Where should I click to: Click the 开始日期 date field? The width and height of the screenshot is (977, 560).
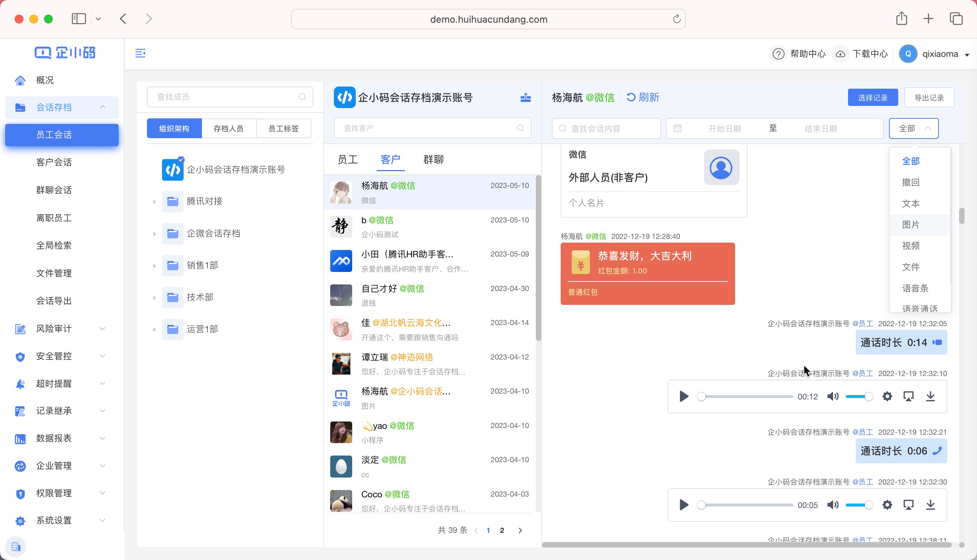coord(725,129)
